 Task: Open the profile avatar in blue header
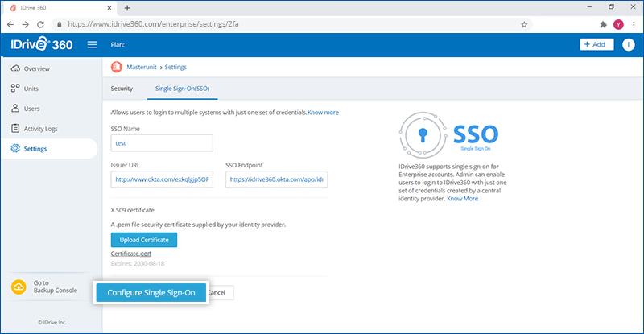[x=628, y=44]
